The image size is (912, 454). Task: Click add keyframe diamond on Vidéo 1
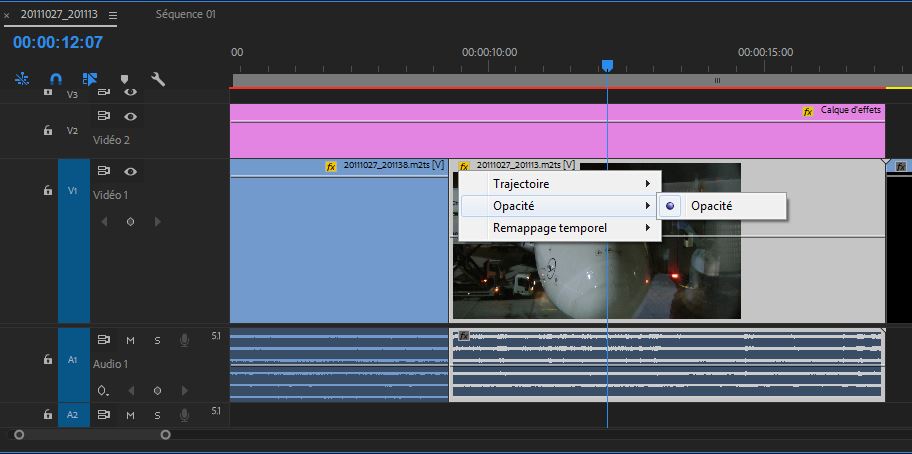click(x=130, y=222)
